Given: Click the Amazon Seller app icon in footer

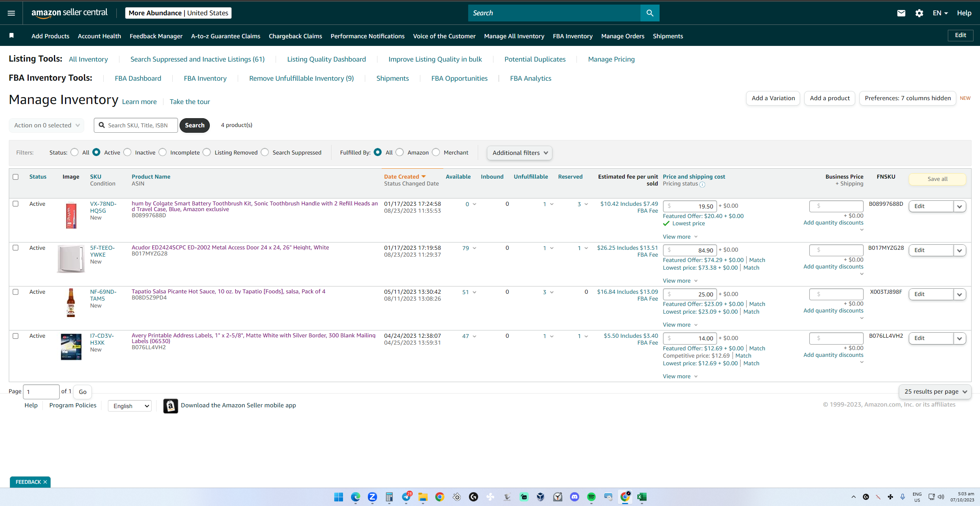Looking at the screenshot, I should coord(170,405).
